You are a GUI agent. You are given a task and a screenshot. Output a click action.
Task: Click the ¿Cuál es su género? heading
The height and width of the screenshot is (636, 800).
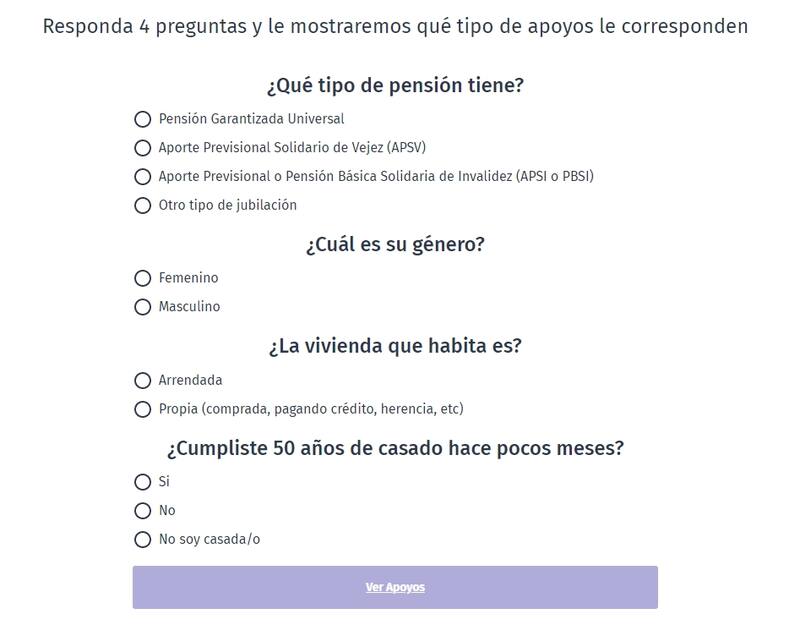pos(395,245)
